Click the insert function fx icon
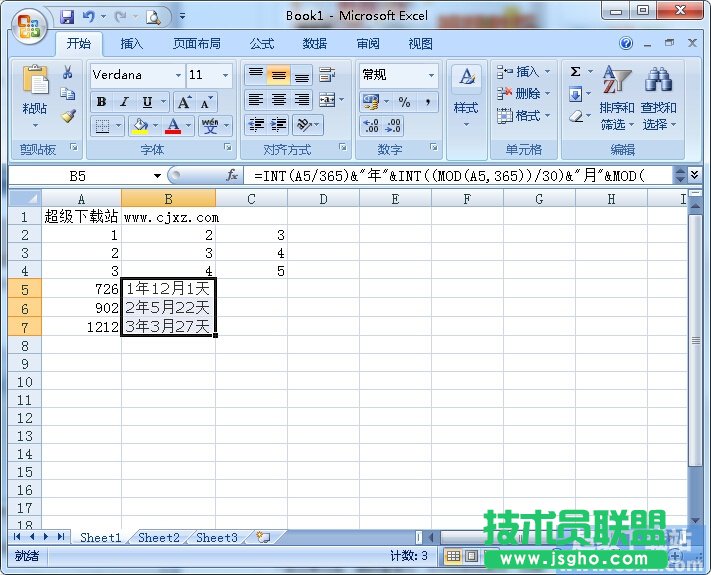 [232, 175]
